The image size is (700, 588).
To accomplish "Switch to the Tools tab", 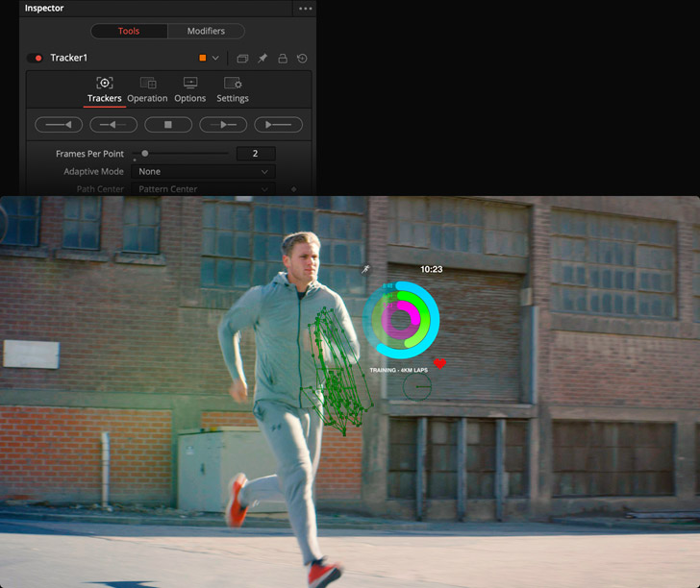I will click(129, 32).
